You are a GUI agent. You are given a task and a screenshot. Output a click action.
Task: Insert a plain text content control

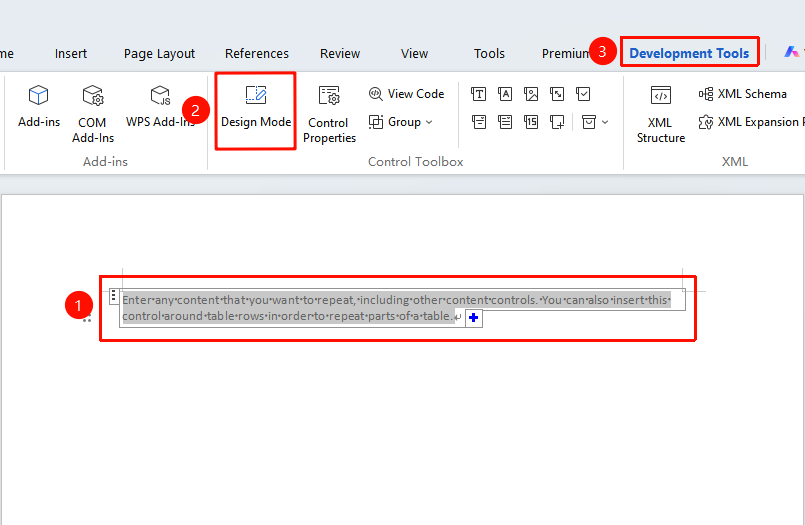505,94
